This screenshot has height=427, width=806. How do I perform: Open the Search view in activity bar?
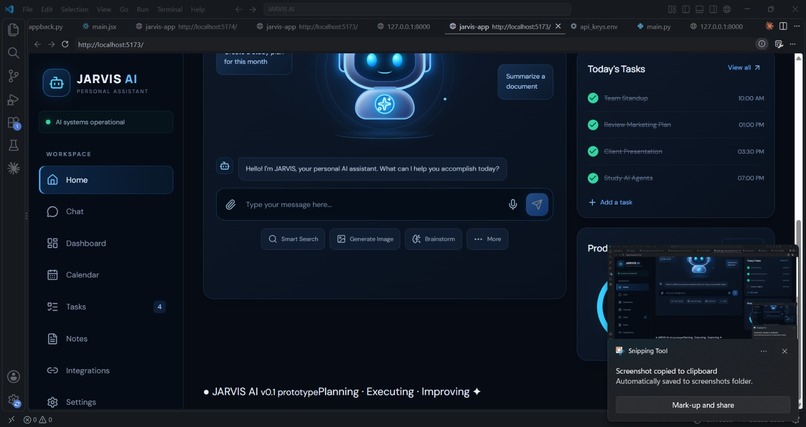pos(13,53)
